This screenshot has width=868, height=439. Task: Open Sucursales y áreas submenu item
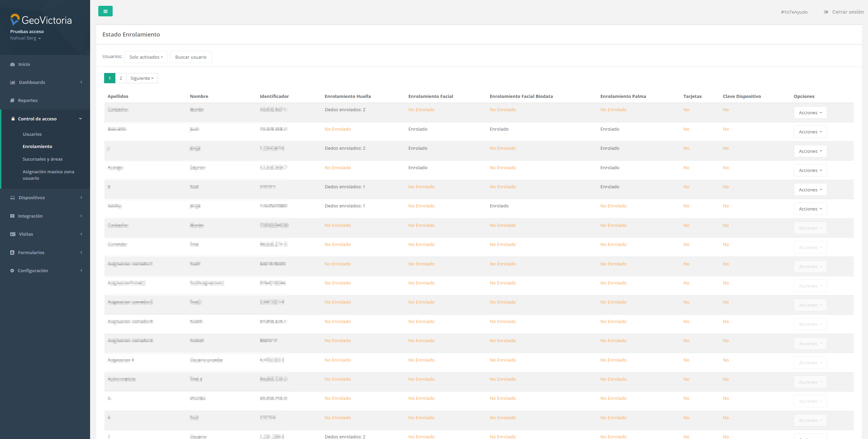(x=42, y=159)
